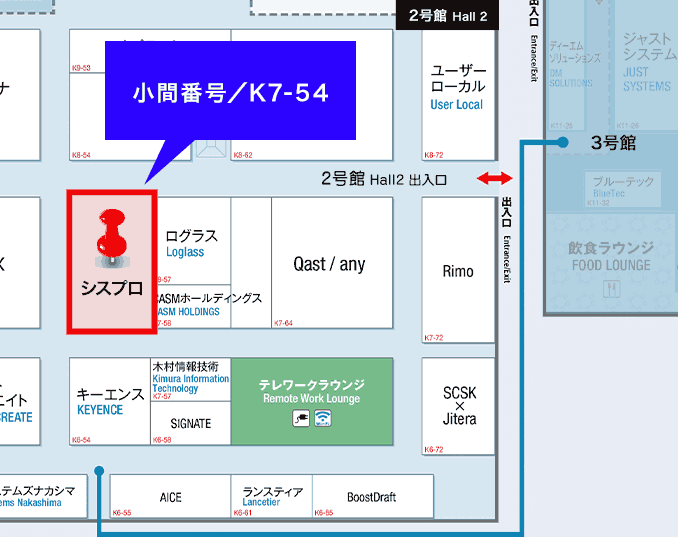The image size is (678, 537).
Task: Click the vertical 出入口 Entrance/Exit label beside Rimo
Action: pyautogui.click(x=507, y=240)
